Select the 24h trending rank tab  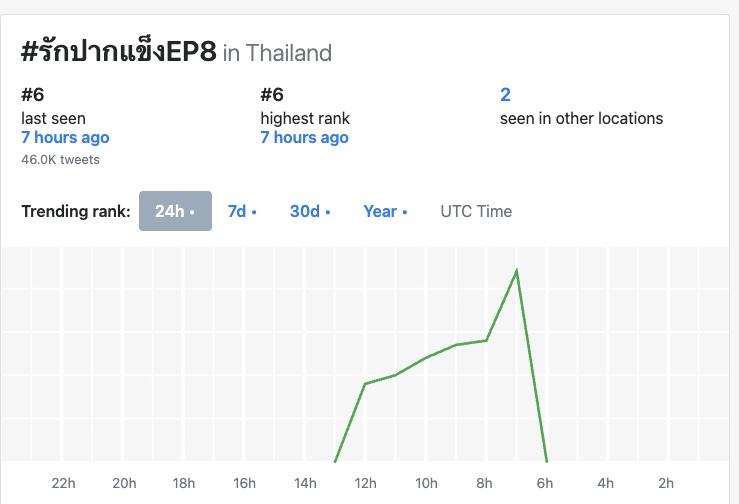tap(175, 211)
